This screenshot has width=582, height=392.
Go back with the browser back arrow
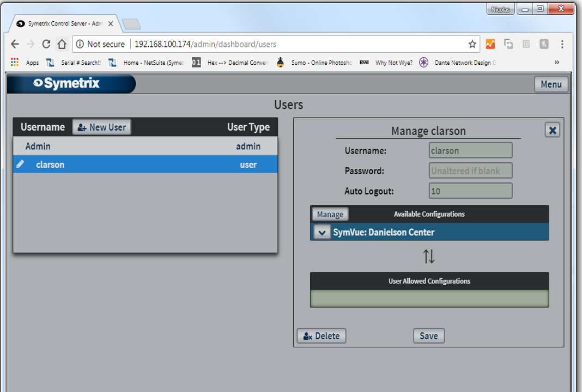tap(15, 44)
